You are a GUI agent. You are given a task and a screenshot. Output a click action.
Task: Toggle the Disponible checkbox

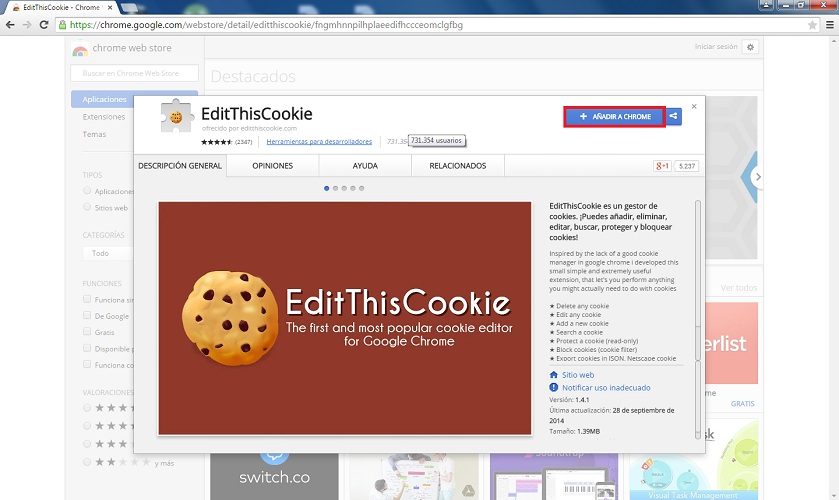(x=87, y=348)
